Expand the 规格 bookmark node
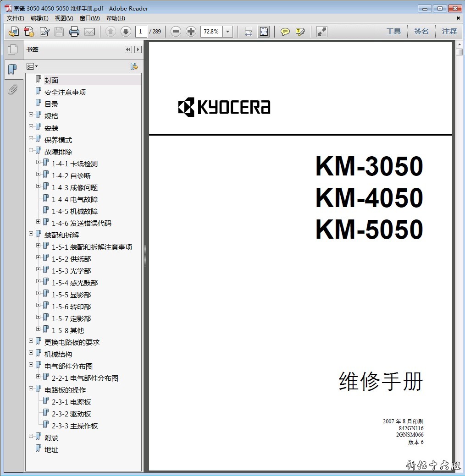 pos(31,115)
